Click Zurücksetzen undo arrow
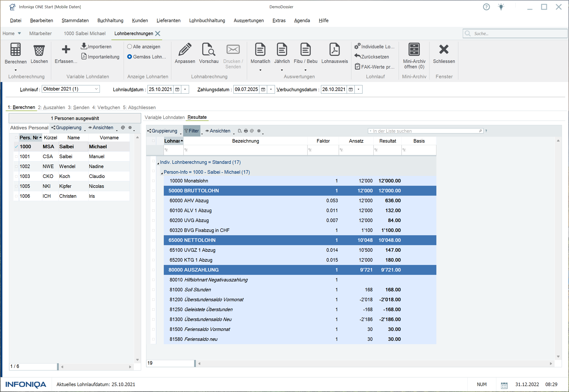This screenshot has width=569, height=392. click(x=357, y=56)
